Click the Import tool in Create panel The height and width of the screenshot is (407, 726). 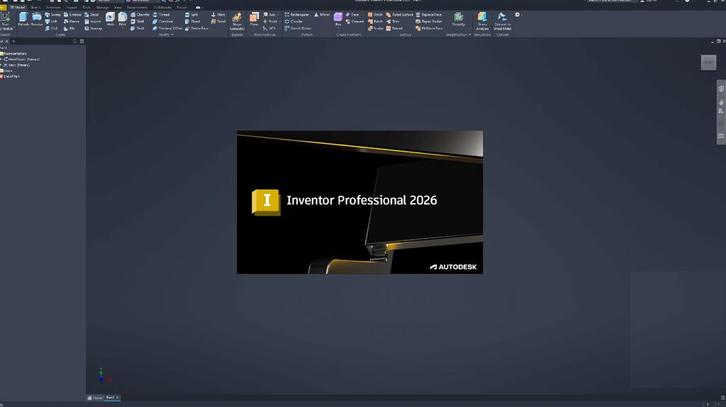tap(93, 21)
